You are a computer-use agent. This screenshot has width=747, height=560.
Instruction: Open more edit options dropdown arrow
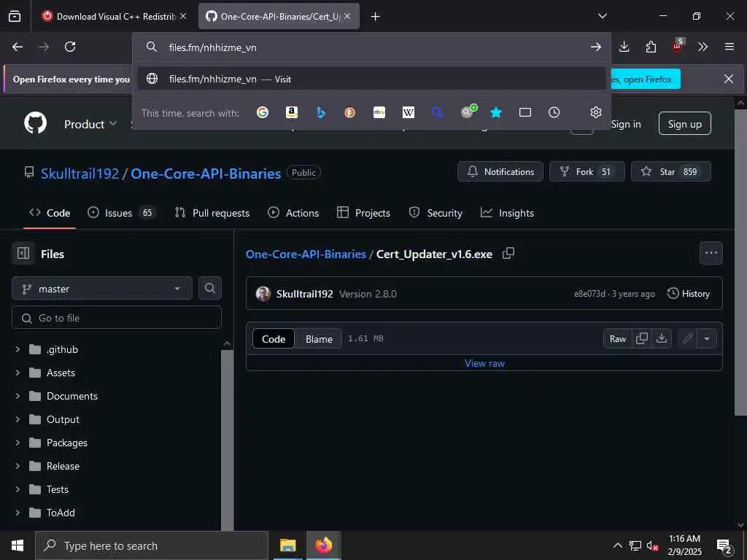(x=706, y=338)
